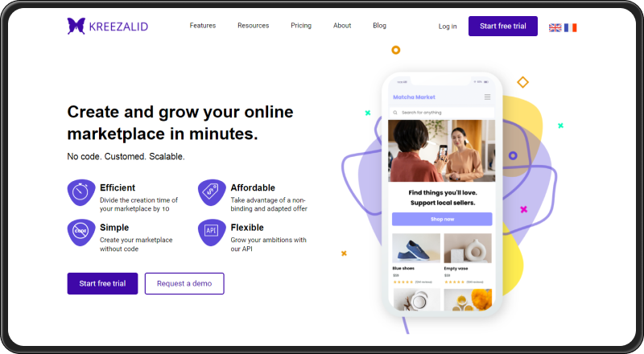Visit the Blog link
Screen dimensions: 644x354
click(379, 26)
